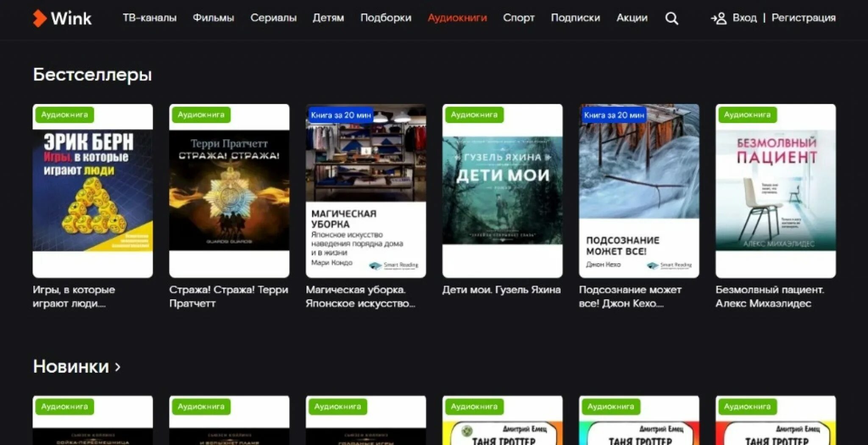The height and width of the screenshot is (445, 868).
Task: Click the title 'Игры, в которые играют люди'
Action: (74, 297)
